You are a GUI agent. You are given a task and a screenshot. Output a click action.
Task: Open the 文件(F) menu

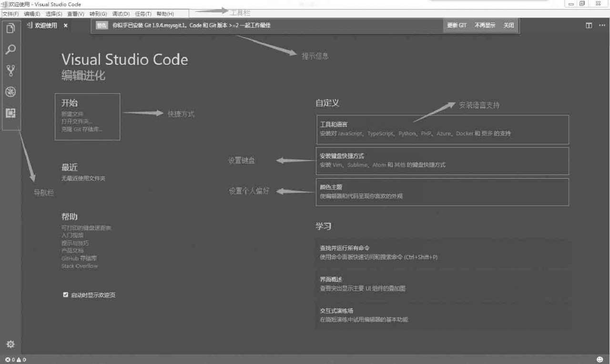pyautogui.click(x=10, y=14)
